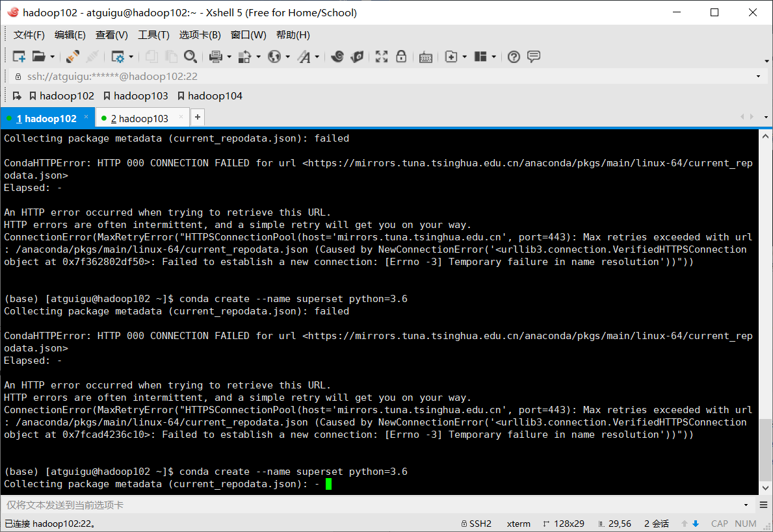Open the hadoop103 quick link
Image resolution: width=773 pixels, height=532 pixels.
click(136, 96)
